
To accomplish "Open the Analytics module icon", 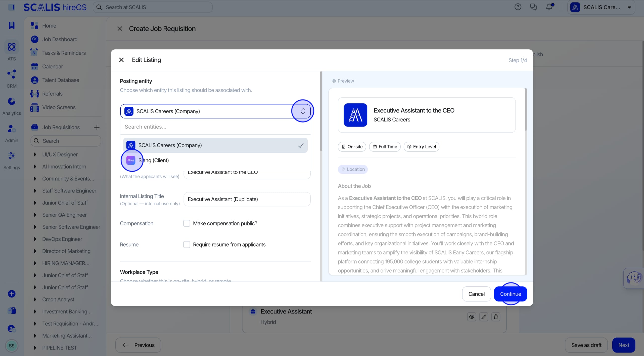I will tap(12, 101).
